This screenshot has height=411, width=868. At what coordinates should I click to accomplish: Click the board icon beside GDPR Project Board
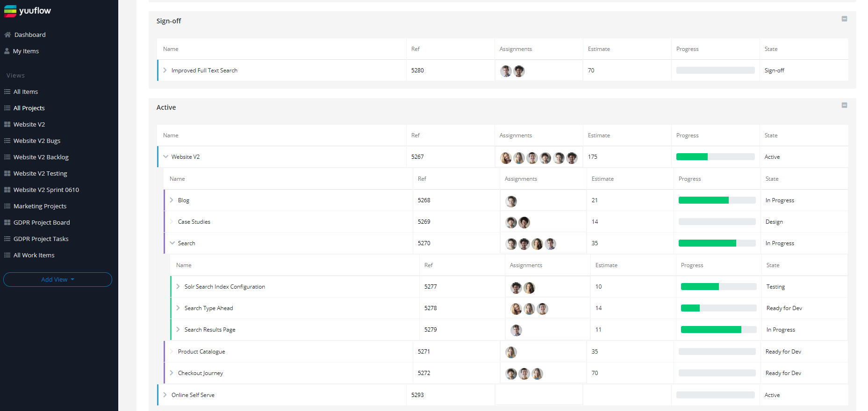click(x=7, y=222)
